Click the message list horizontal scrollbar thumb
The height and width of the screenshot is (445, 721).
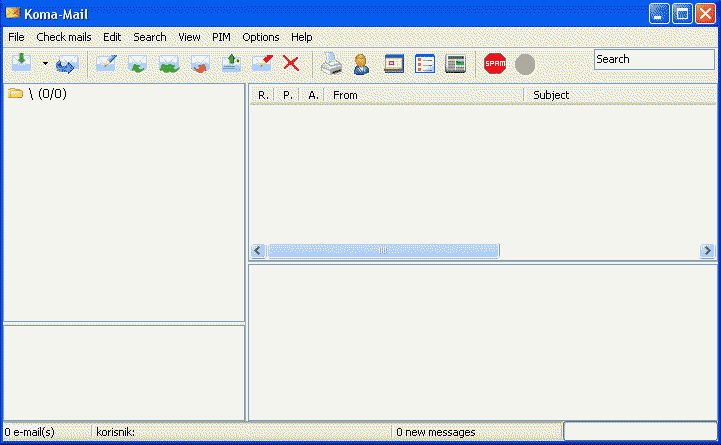[x=383, y=251]
